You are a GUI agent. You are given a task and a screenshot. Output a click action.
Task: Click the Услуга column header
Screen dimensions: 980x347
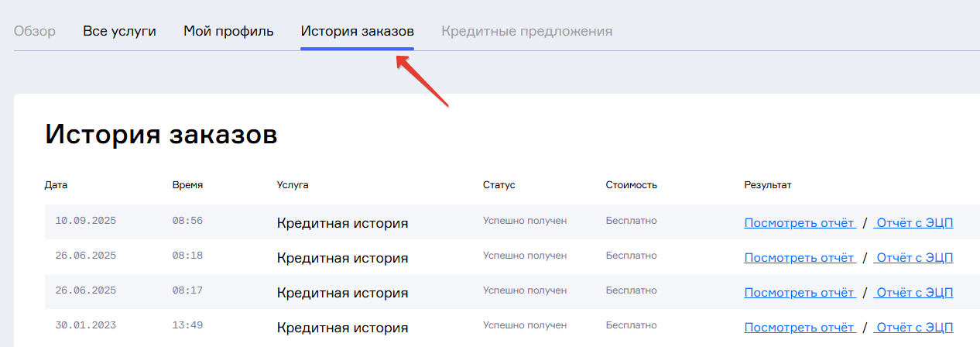(x=293, y=185)
